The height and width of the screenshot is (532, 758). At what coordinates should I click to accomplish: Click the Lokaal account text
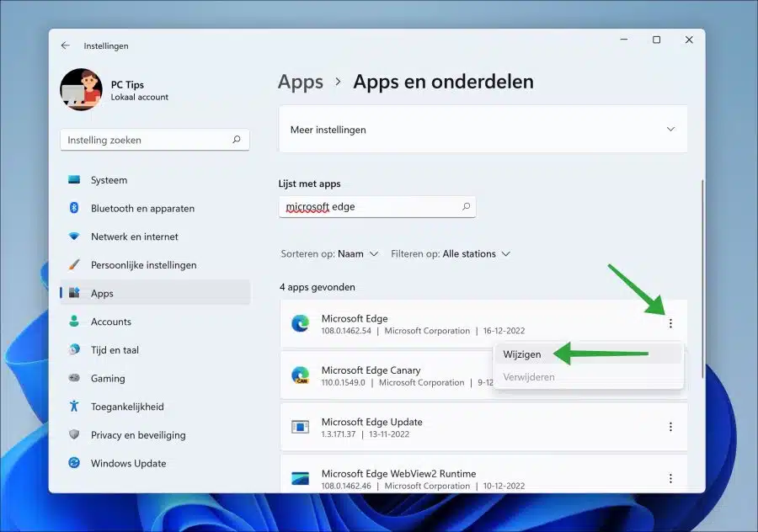[139, 97]
